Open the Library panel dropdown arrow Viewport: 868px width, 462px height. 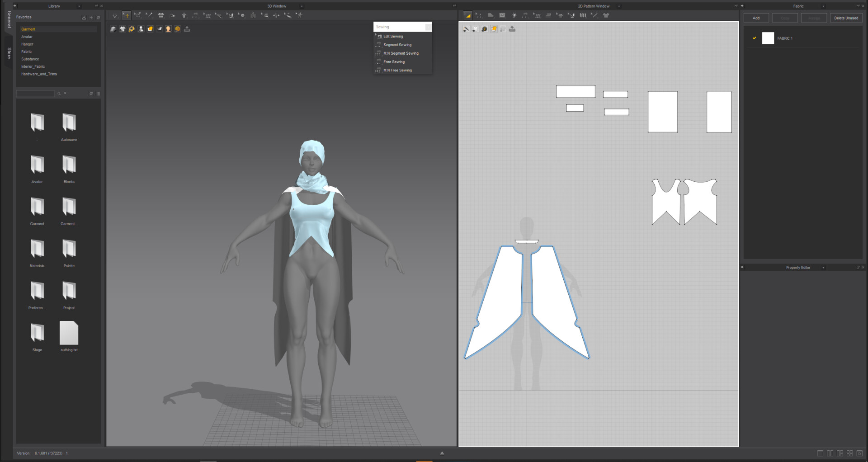(79, 6)
